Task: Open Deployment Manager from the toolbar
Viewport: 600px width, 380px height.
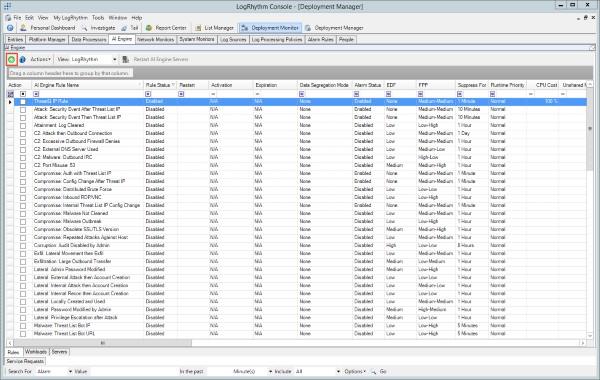Action: [x=334, y=28]
